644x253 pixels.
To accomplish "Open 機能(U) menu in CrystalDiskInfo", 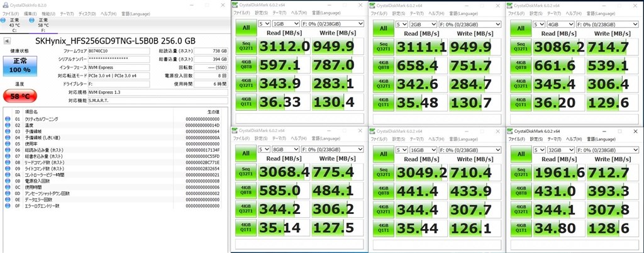I will coord(47,14).
